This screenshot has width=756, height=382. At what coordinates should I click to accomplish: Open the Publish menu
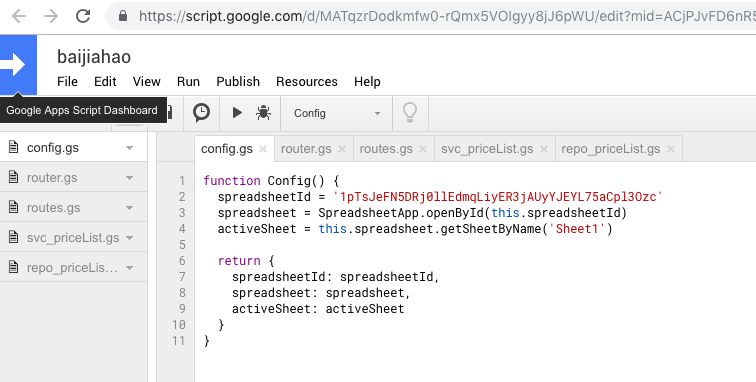coord(238,82)
